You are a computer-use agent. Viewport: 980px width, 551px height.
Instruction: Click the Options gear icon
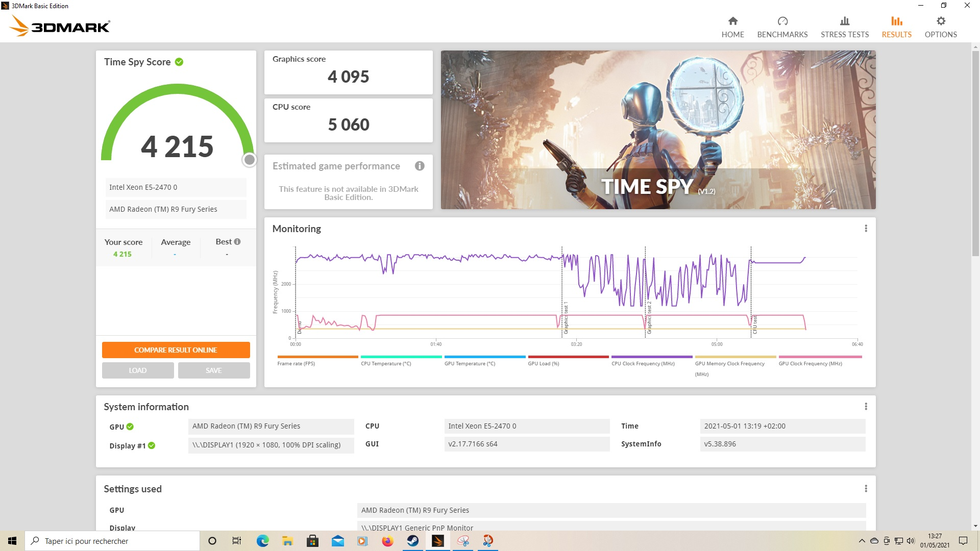[x=941, y=21]
